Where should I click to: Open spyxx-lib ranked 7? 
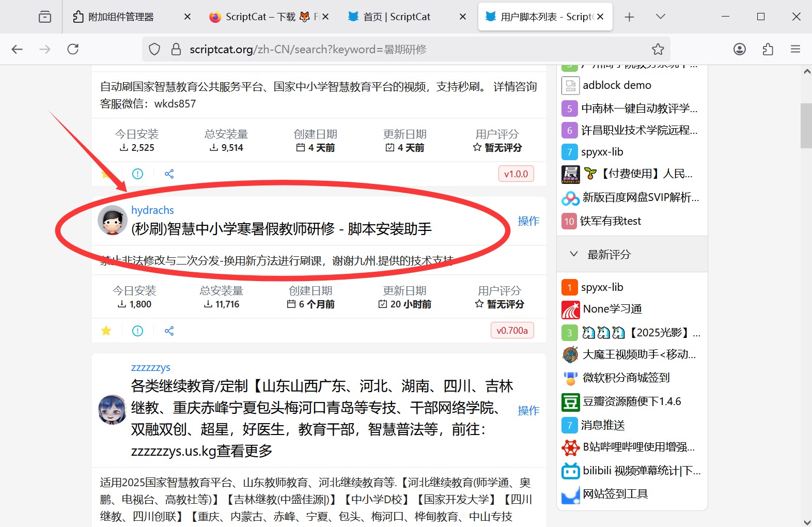602,152
